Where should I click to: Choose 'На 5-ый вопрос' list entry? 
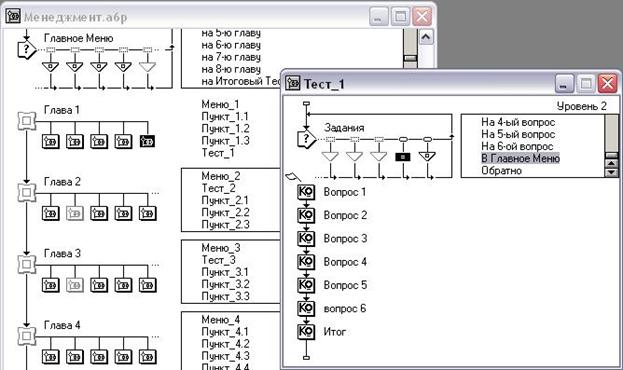click(x=518, y=134)
